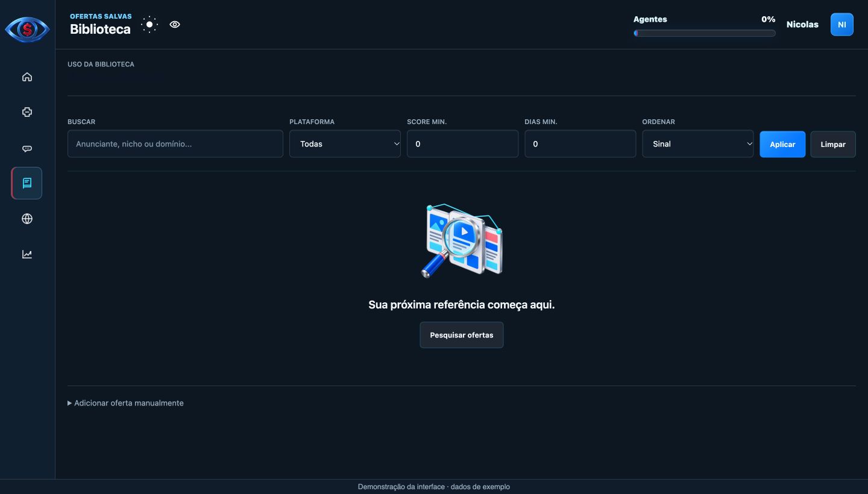Click the Score mín. number field
The height and width of the screenshot is (494, 868).
(x=462, y=144)
